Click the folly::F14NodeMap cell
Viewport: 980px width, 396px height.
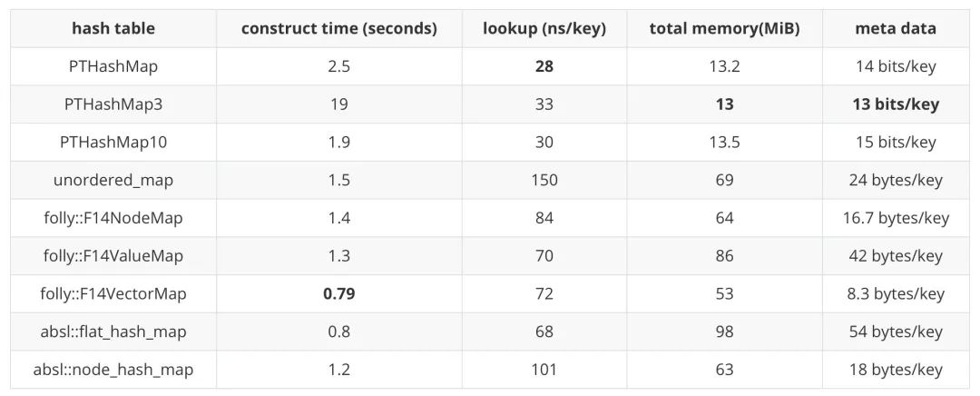click(113, 218)
